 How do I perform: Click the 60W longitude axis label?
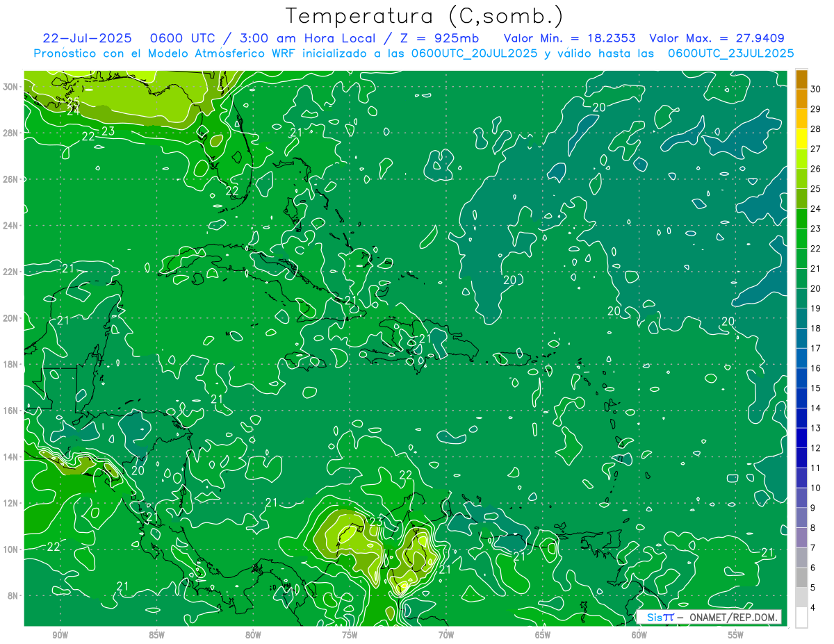[639, 635]
